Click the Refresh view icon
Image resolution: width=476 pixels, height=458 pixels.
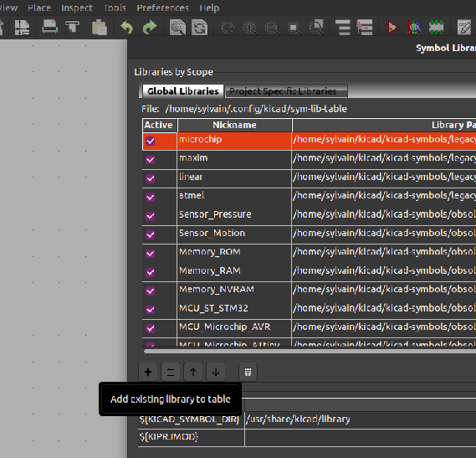click(x=228, y=28)
